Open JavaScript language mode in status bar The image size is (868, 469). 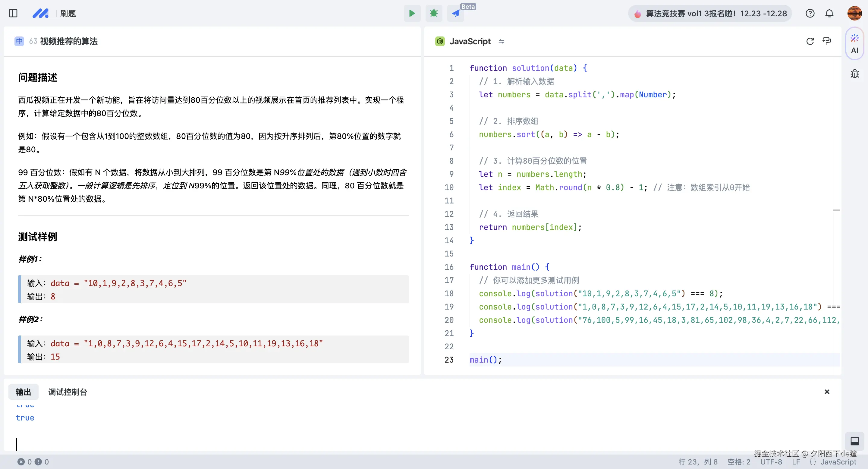(833, 462)
